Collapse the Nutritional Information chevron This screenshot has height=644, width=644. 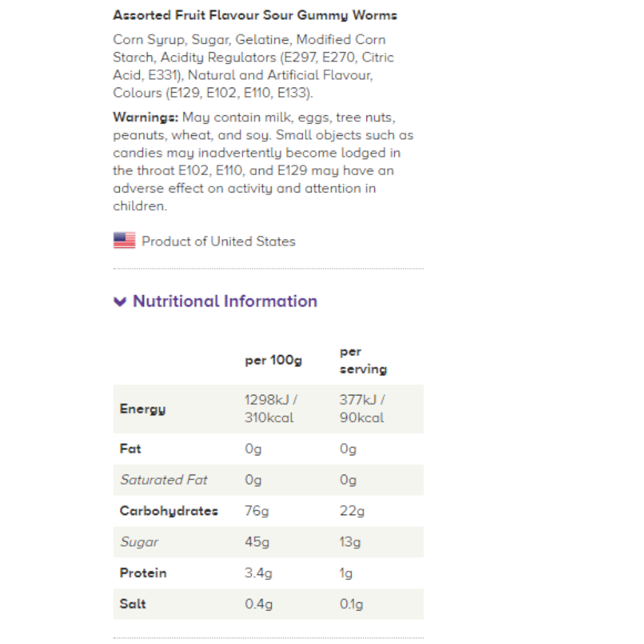click(120, 302)
